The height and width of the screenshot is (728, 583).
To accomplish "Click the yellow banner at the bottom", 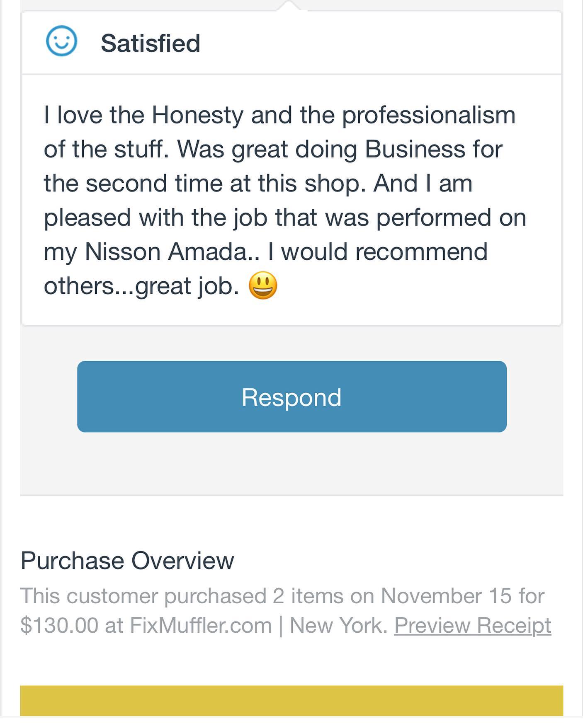I will 291,701.
